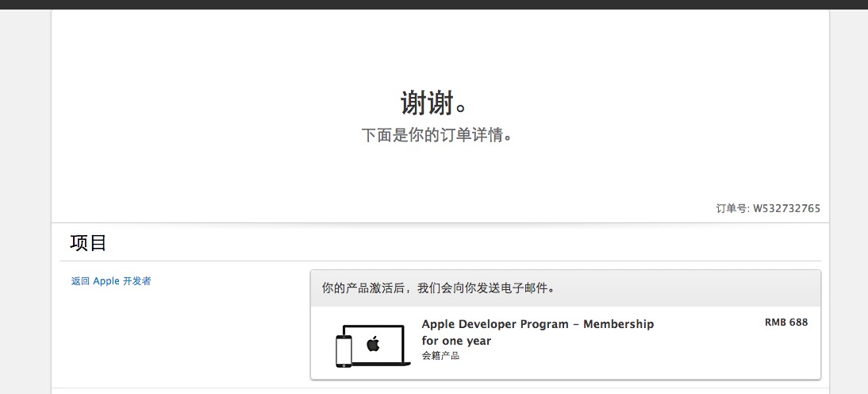Screen dimensions: 868x394
Task: Click the 会籍产品 label under product
Action: click(440, 356)
